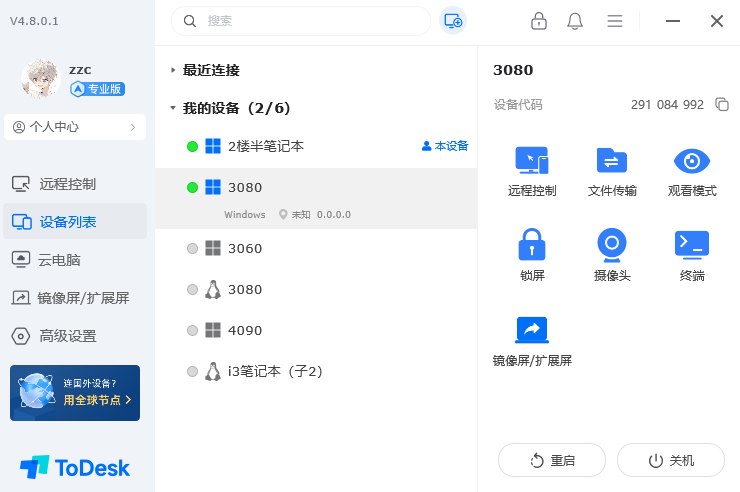This screenshot has width=740, height=492.
Task: Copy the device code 291 084 992
Action: pyautogui.click(x=722, y=104)
